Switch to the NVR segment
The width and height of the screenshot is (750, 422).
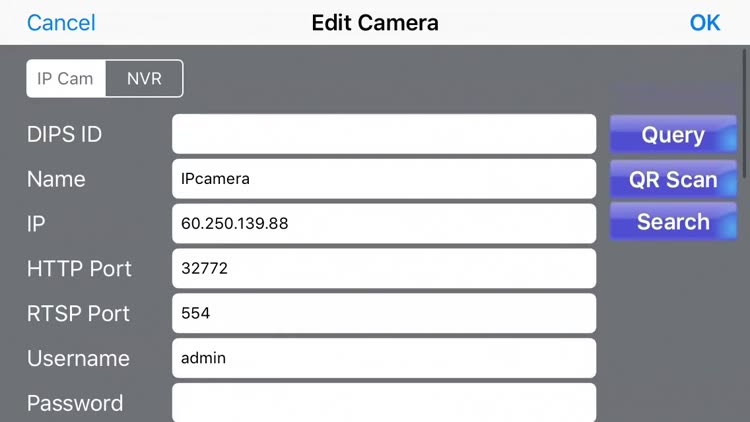click(x=144, y=79)
